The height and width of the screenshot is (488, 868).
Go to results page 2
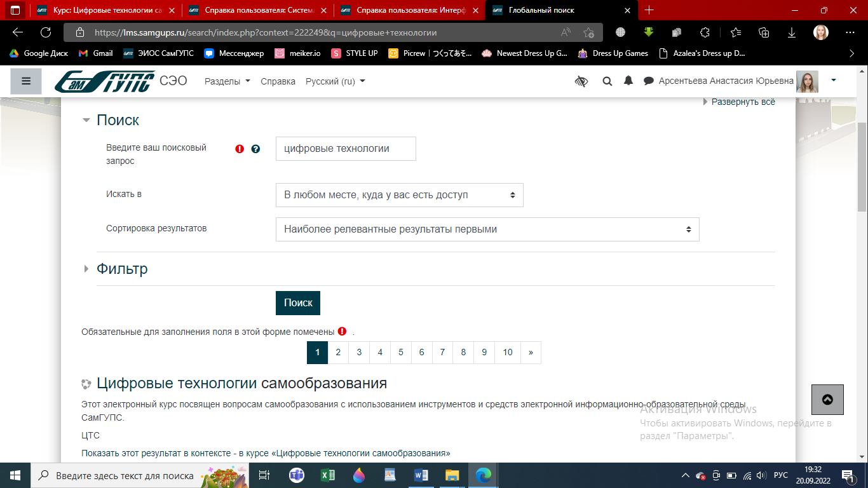click(338, 352)
